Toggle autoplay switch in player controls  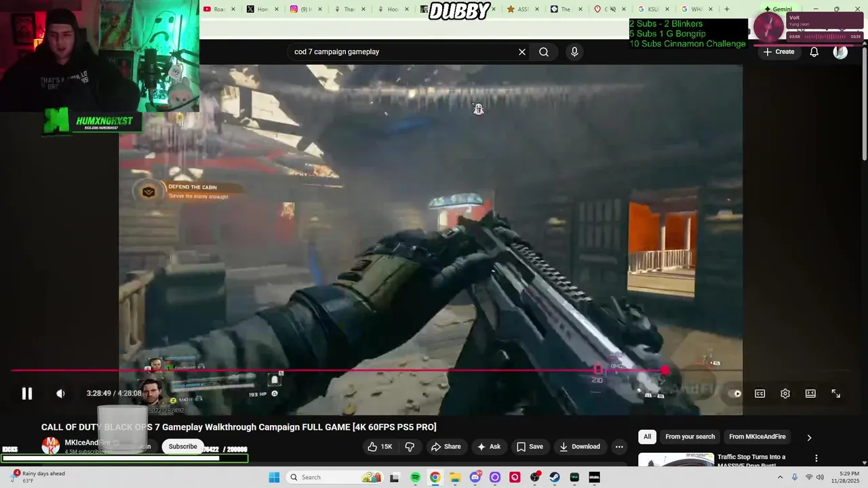pos(734,394)
